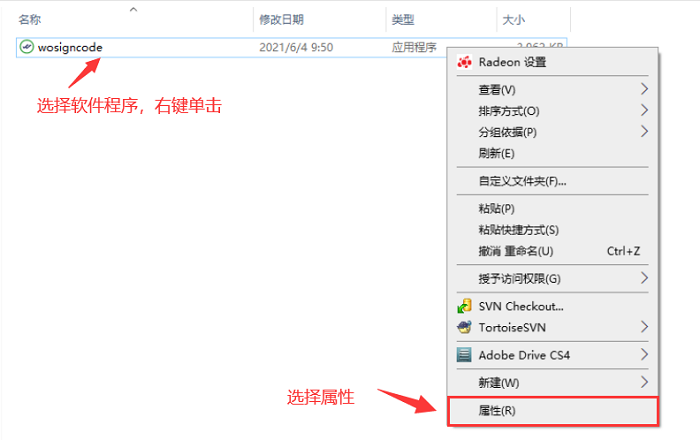Click the 类型 column header
The width and height of the screenshot is (700, 440).
pos(402,19)
